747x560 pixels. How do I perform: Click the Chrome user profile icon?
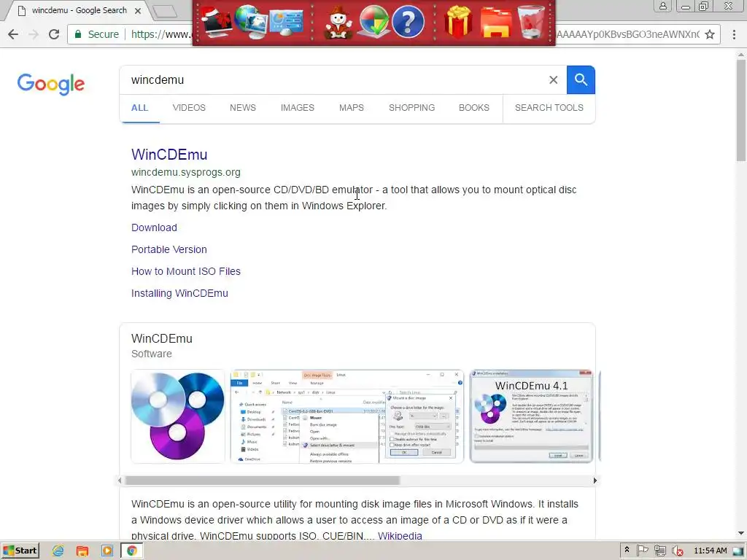[662, 6]
